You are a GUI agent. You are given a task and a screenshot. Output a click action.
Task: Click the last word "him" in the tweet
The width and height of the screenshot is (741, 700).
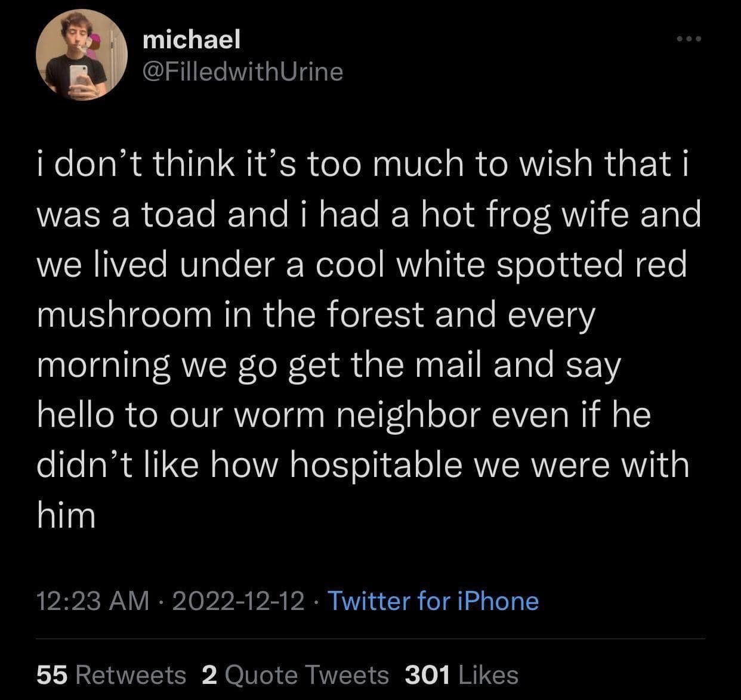[x=66, y=515]
